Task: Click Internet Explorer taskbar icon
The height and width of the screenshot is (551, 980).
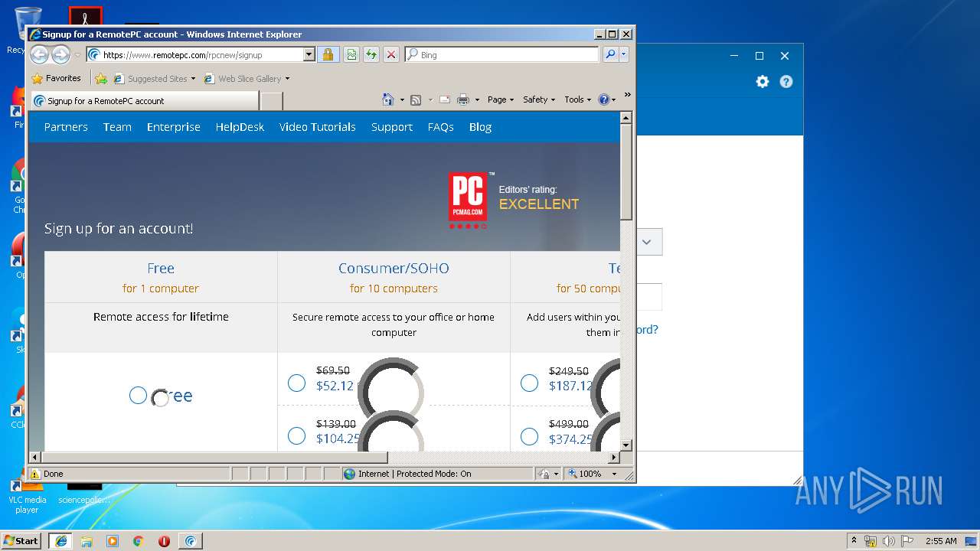Action: 60,541
